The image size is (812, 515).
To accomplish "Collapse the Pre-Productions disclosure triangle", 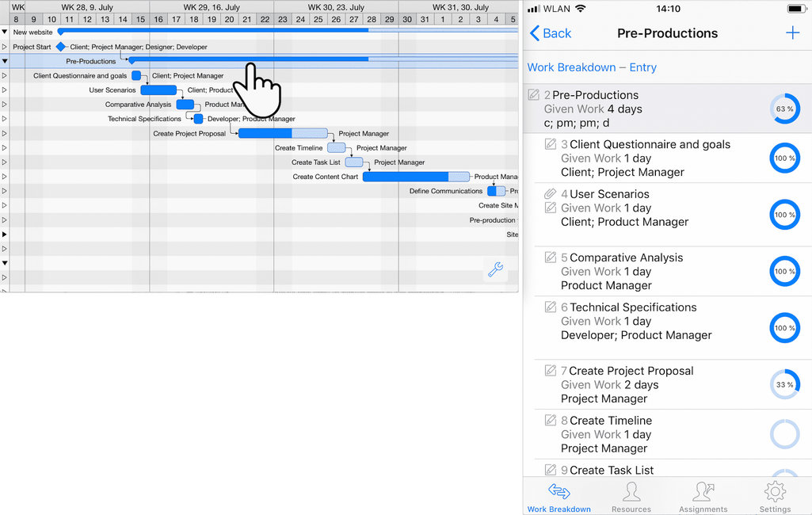I will (5, 61).
